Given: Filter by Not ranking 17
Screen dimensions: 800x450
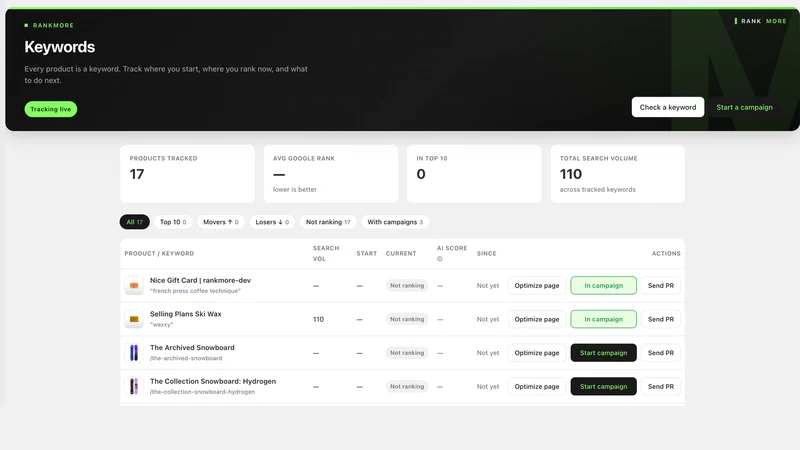Looking at the screenshot, I should (328, 222).
